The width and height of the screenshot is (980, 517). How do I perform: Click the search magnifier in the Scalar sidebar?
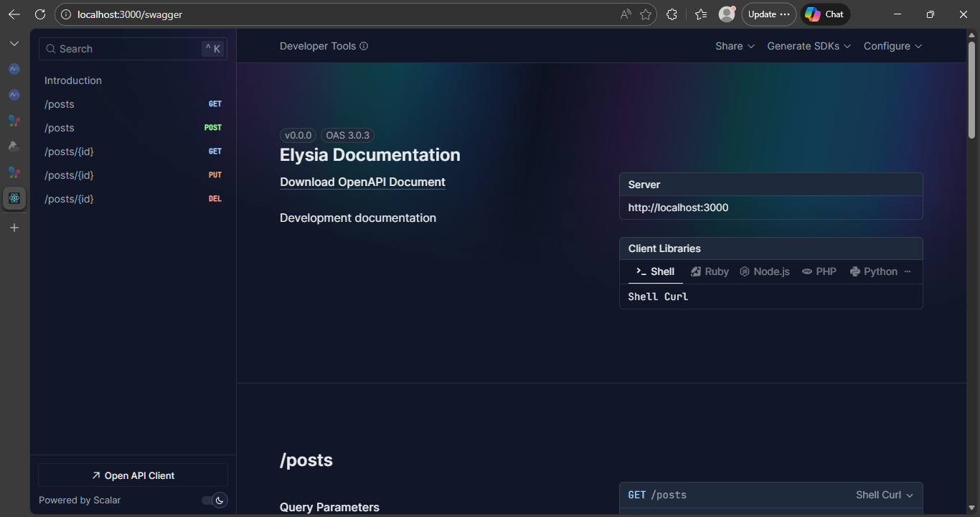tap(50, 48)
